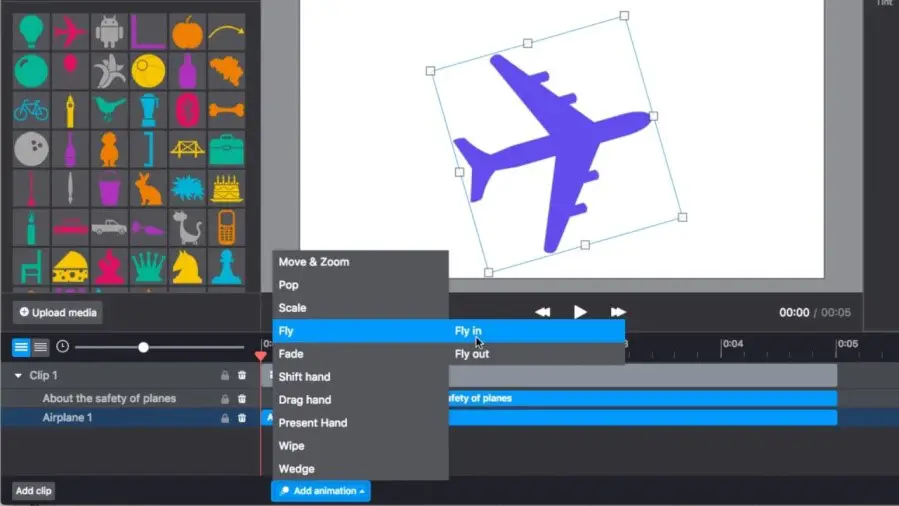
Task: Delete the About the safety of planes layer
Action: pyautogui.click(x=242, y=398)
